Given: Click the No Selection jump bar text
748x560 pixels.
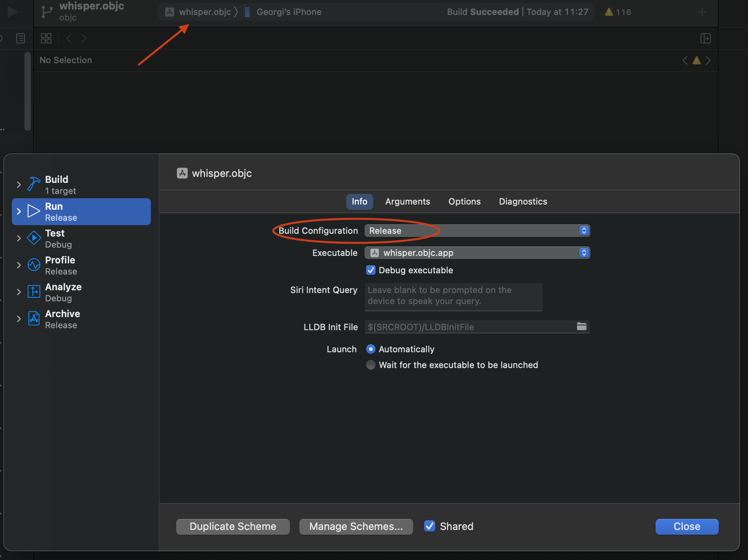Looking at the screenshot, I should (66, 60).
